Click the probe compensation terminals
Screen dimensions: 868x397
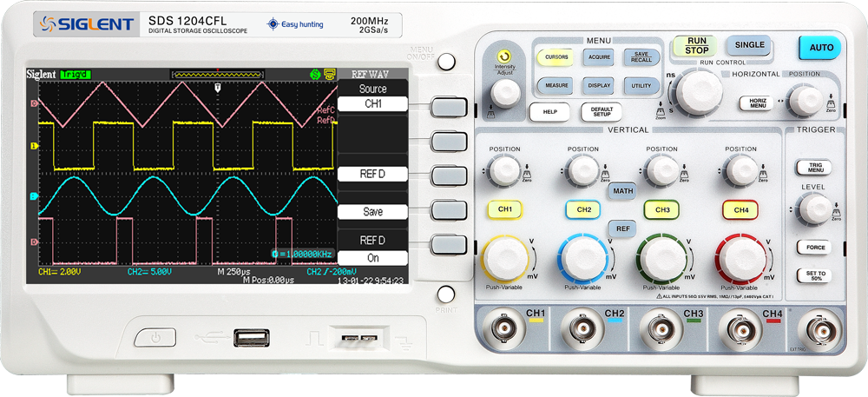358,338
